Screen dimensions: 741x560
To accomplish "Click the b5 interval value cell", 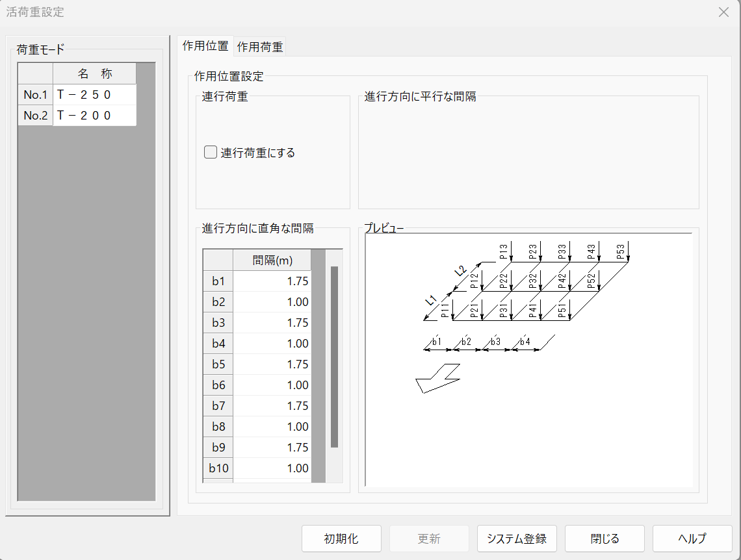I will pyautogui.click(x=272, y=364).
